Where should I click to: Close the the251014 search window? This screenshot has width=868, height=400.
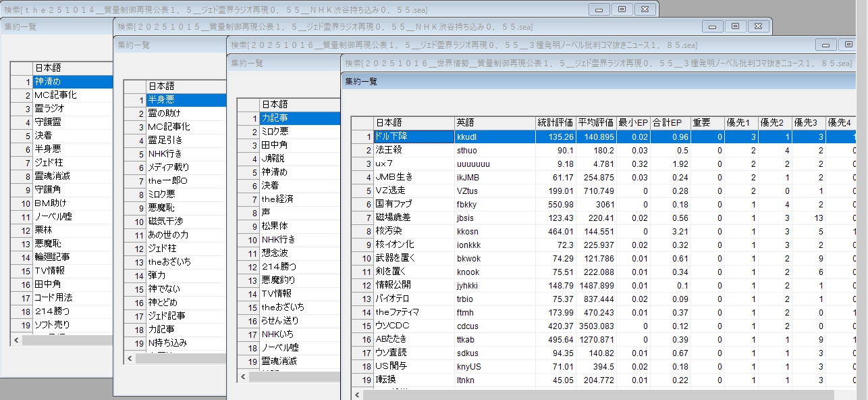645,9
